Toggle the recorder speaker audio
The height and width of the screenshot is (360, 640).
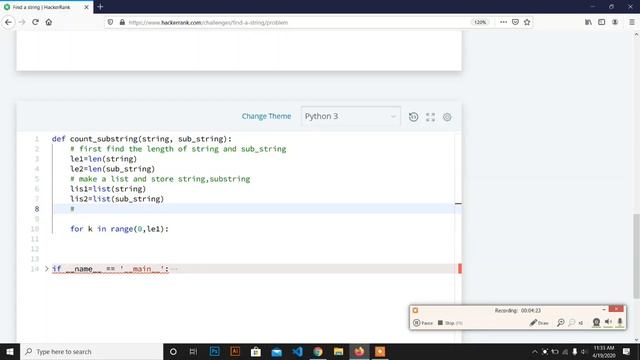point(608,322)
